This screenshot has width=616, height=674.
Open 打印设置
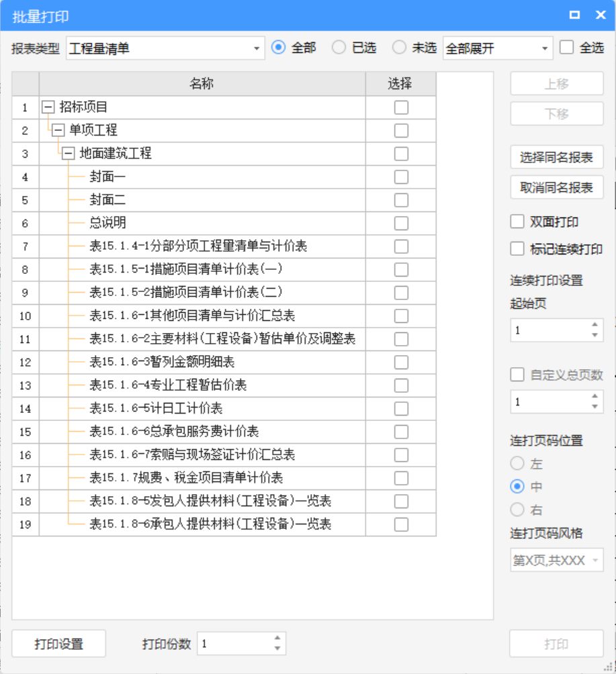(58, 643)
